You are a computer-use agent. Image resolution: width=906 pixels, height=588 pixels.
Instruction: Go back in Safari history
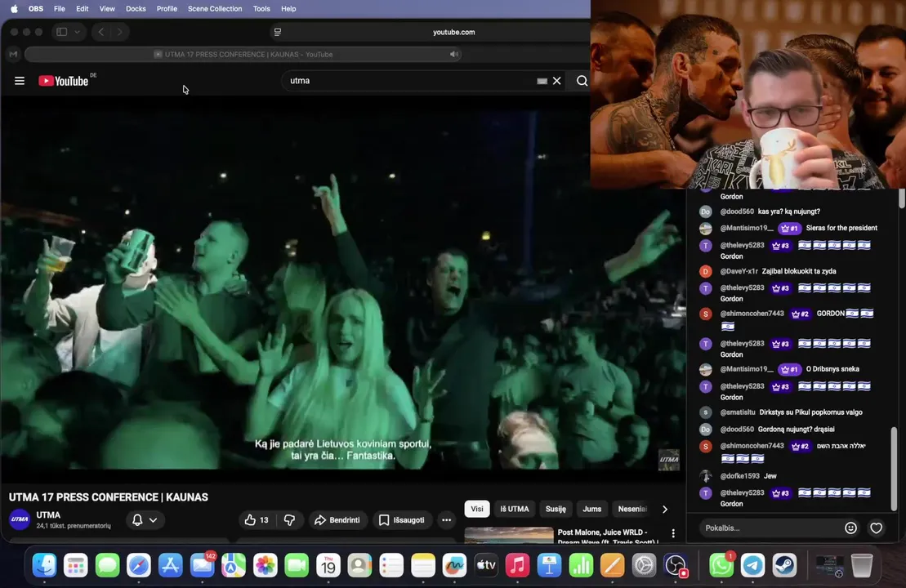click(101, 32)
